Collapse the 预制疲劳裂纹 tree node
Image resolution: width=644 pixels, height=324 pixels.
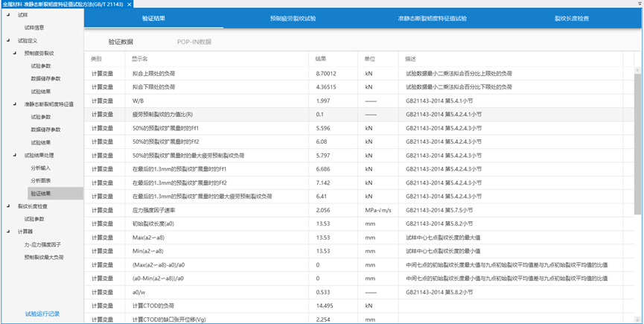(x=16, y=54)
